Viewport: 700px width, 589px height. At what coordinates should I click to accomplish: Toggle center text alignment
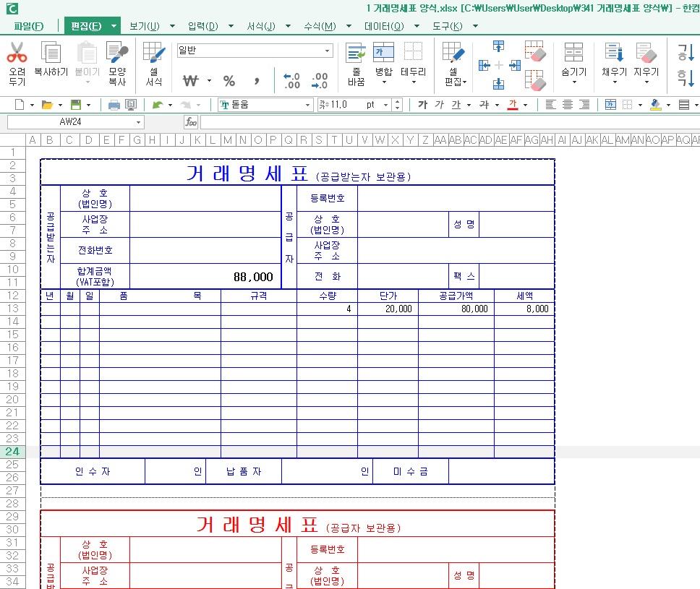[568, 105]
